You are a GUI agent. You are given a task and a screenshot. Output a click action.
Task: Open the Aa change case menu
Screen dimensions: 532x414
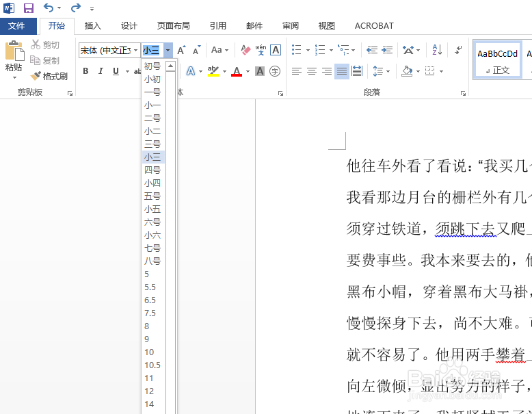pyautogui.click(x=220, y=50)
